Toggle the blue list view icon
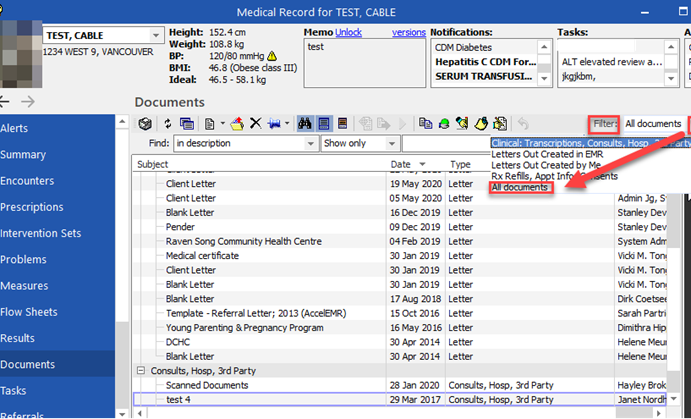The height and width of the screenshot is (419, 691). pyautogui.click(x=324, y=124)
